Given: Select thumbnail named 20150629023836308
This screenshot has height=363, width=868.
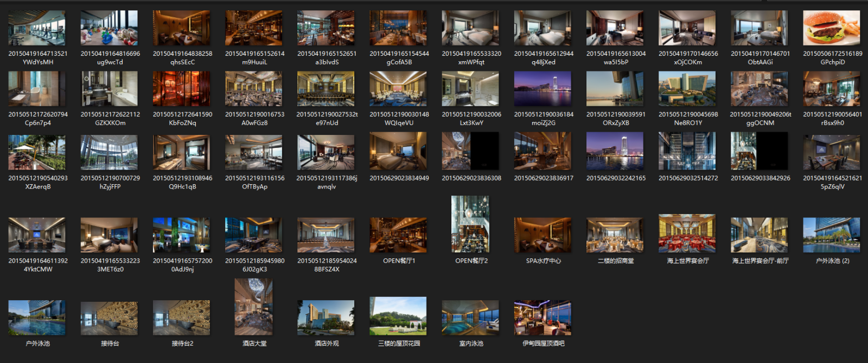Looking at the screenshot, I should (x=470, y=151).
